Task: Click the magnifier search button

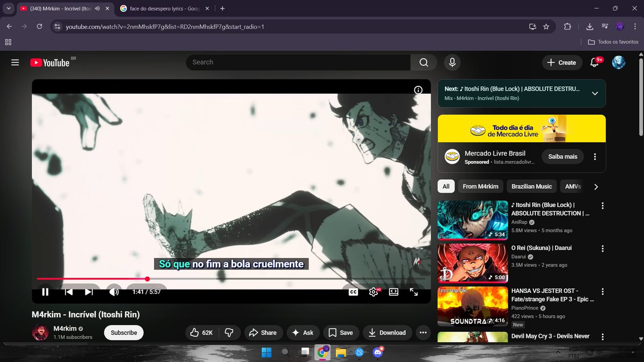Action: coord(424,62)
